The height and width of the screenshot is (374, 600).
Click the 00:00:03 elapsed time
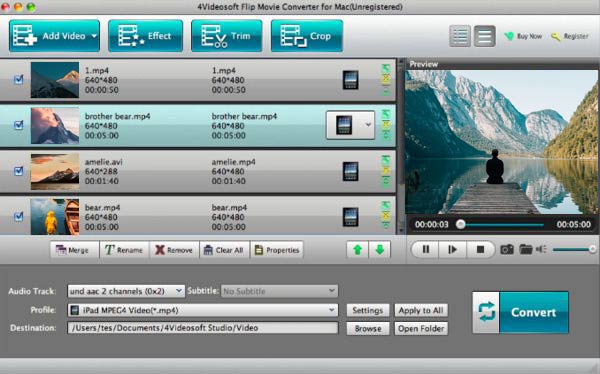(432, 224)
